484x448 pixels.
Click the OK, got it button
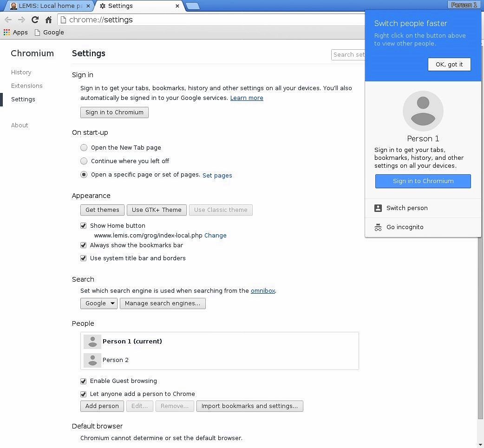449,65
